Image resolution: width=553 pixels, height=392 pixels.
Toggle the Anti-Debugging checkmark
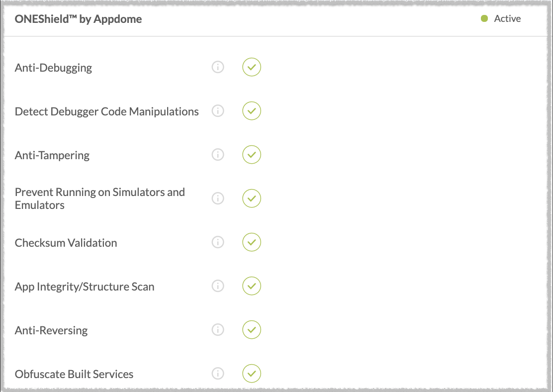[x=252, y=67]
